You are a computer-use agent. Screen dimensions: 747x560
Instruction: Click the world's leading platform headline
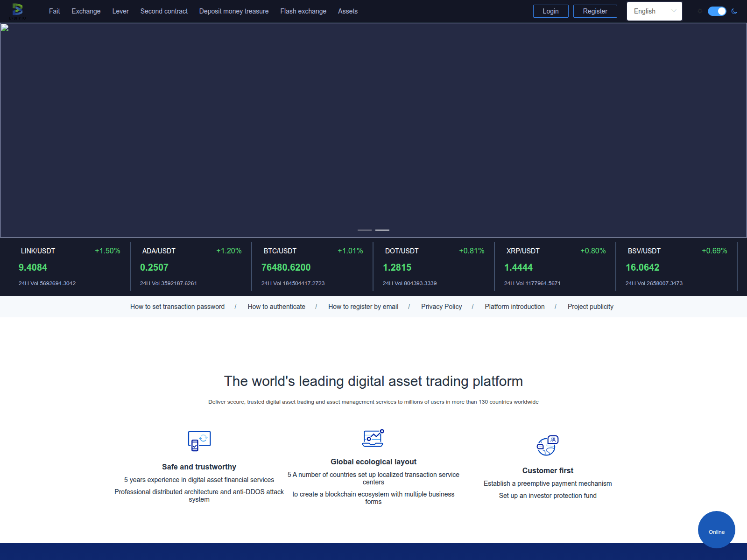[x=373, y=381]
